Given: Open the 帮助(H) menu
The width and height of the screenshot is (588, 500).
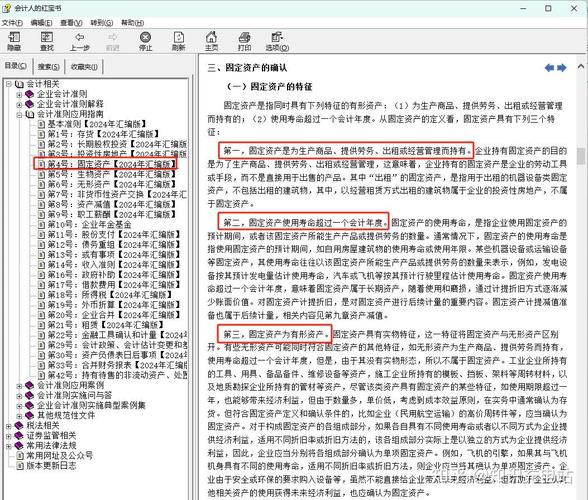Looking at the screenshot, I should point(132,23).
